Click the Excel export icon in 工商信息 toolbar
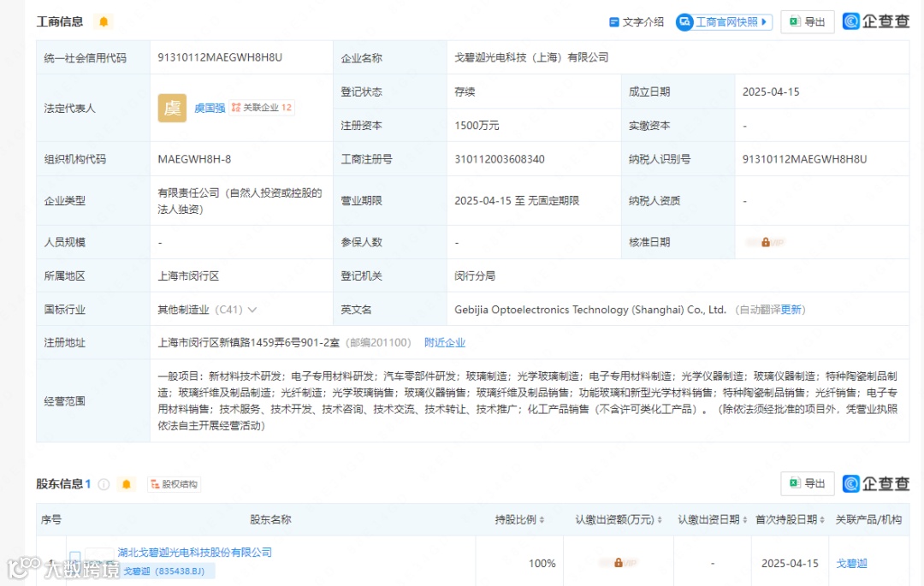Viewport: 924px width, 586px height. click(795, 21)
